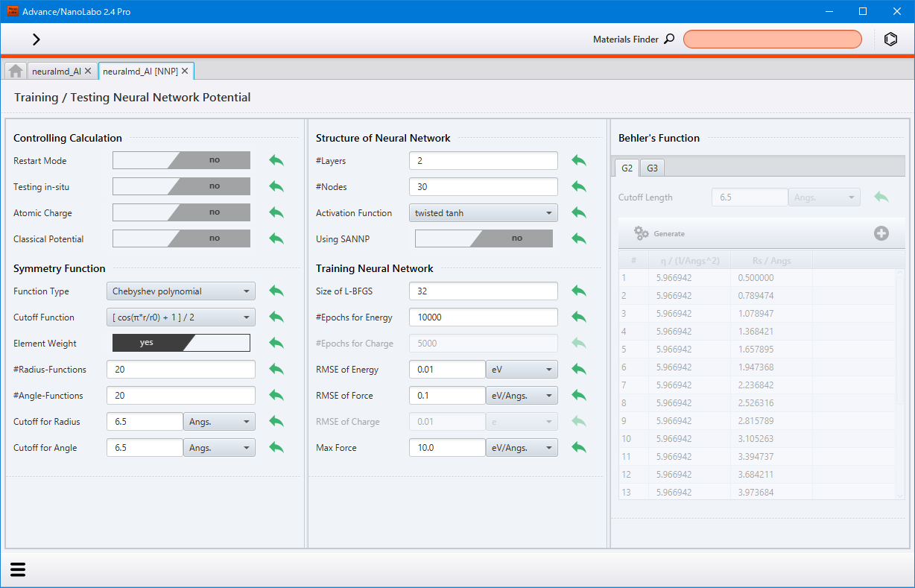Reset Testing in-situ with its green arrow

[x=276, y=187]
